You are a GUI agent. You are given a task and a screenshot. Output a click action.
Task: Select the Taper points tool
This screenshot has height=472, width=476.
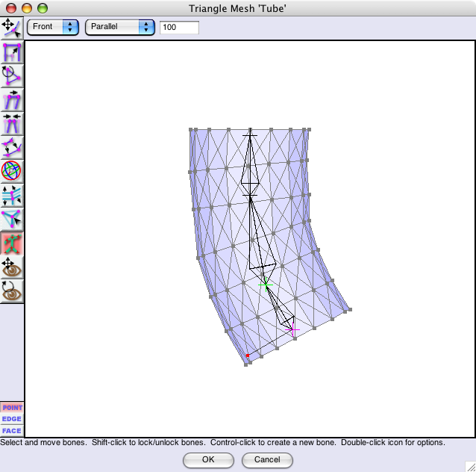pos(12,124)
